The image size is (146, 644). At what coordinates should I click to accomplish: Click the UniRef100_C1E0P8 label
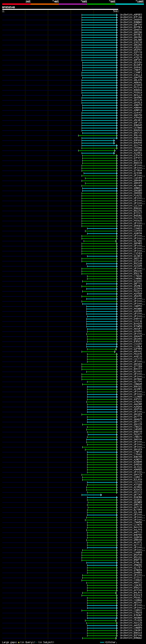coord(131,178)
